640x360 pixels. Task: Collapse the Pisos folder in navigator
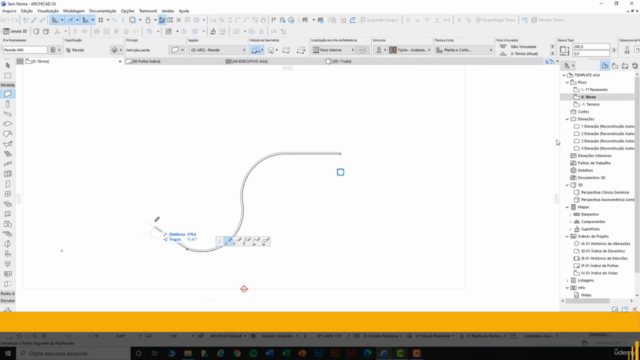pyautogui.click(x=567, y=82)
